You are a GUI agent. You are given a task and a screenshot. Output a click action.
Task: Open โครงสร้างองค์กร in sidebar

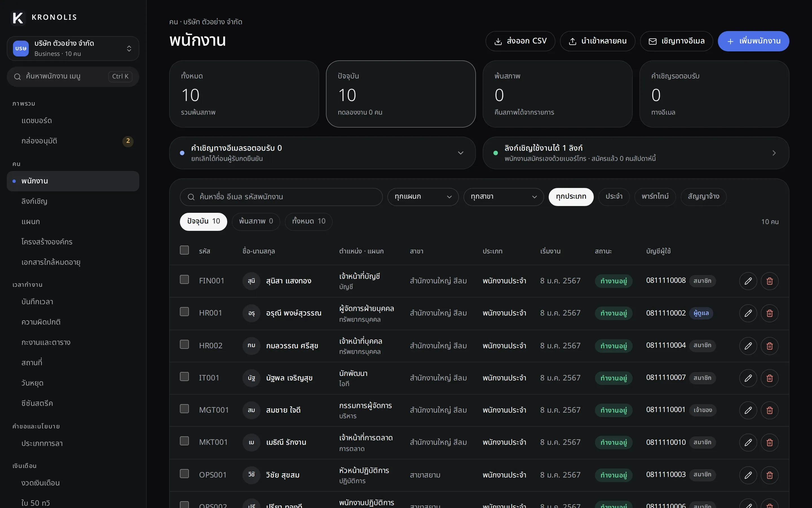pyautogui.click(x=73, y=242)
